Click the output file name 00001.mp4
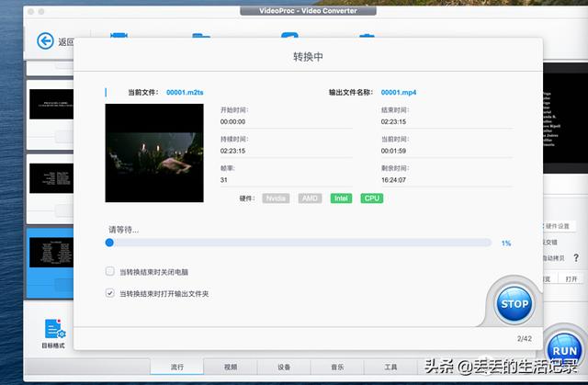Viewport: 588px width, 385px height. (x=399, y=92)
